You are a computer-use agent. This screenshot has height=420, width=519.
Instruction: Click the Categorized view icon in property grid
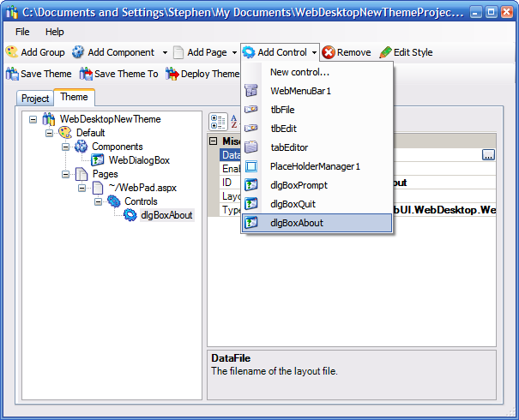[x=217, y=120]
